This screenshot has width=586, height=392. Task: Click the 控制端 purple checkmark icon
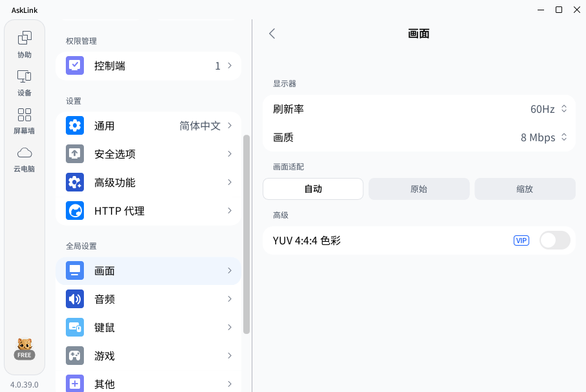(x=75, y=66)
